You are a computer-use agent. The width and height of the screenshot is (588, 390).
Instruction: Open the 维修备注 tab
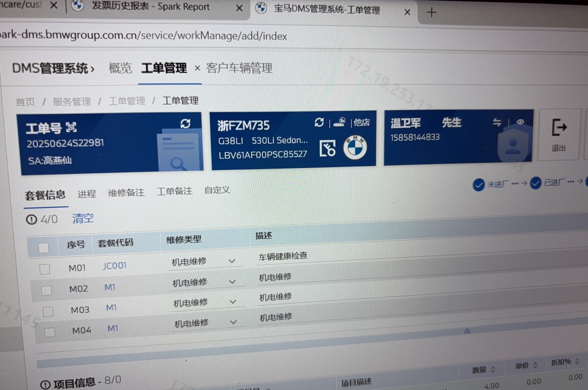pyautogui.click(x=126, y=192)
